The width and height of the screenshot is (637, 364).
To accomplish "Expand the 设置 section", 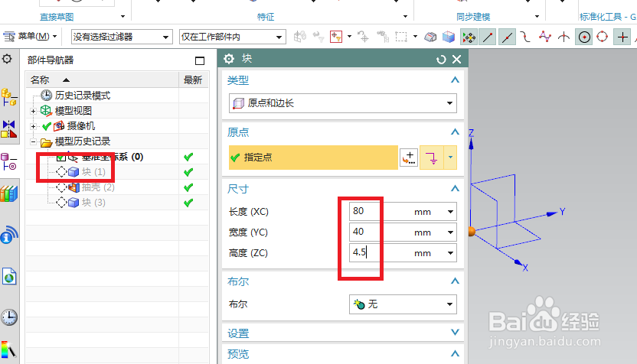I will pyautogui.click(x=455, y=333).
